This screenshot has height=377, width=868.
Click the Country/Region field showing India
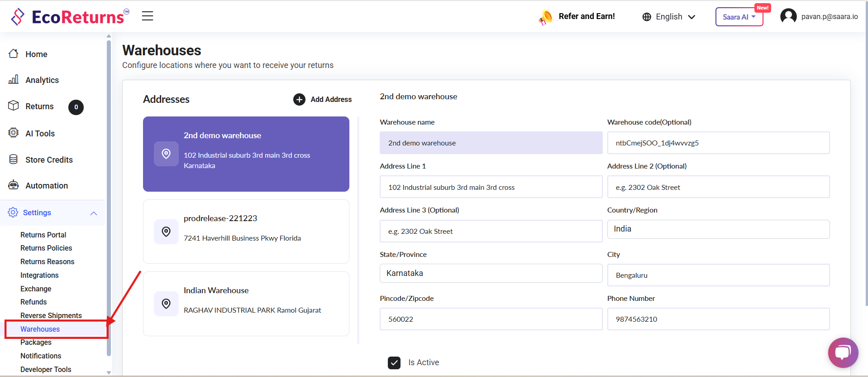[x=718, y=229]
